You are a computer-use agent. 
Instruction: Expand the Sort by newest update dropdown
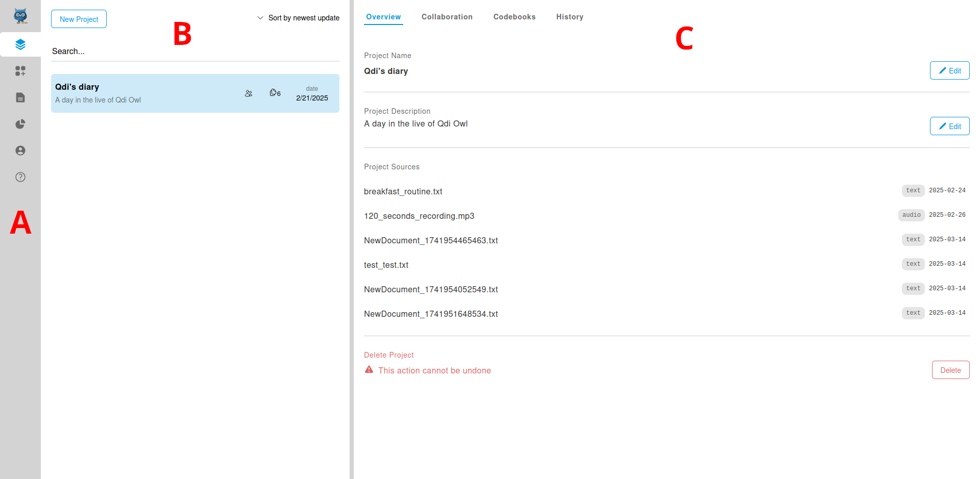tap(298, 18)
